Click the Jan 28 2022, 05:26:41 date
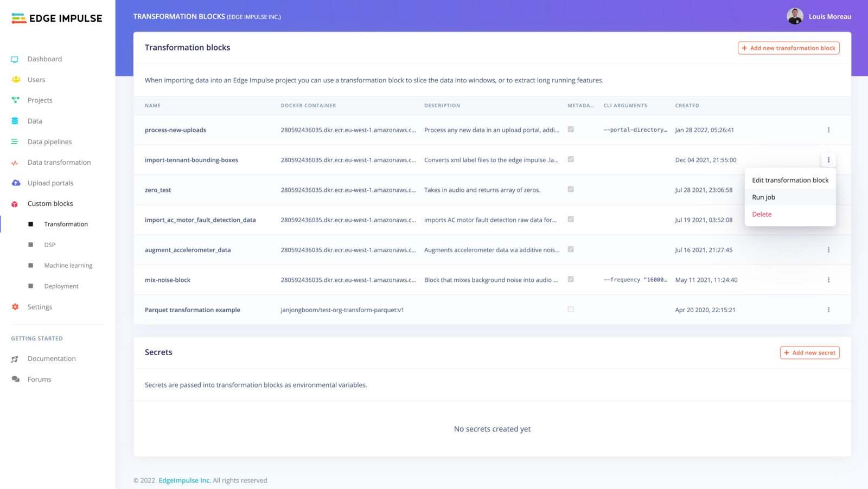The height and width of the screenshot is (489, 868). click(704, 130)
